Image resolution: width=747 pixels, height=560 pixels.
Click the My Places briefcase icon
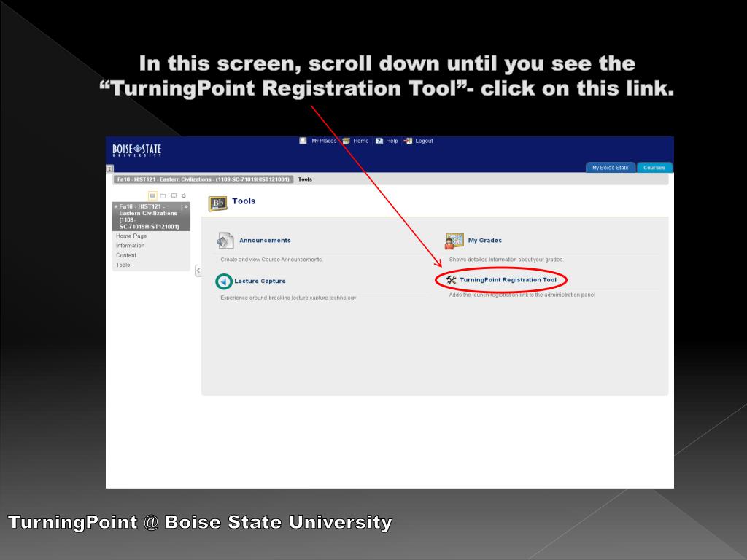(x=303, y=141)
